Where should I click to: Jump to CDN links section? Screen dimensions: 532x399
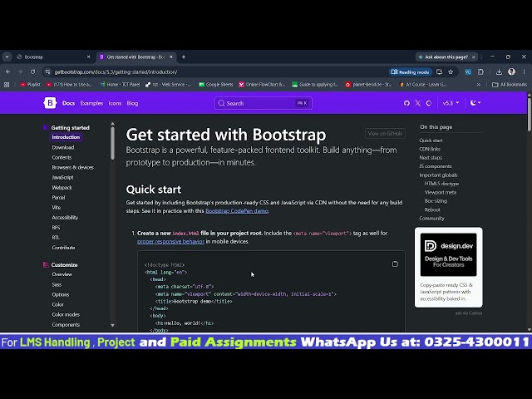(430, 149)
